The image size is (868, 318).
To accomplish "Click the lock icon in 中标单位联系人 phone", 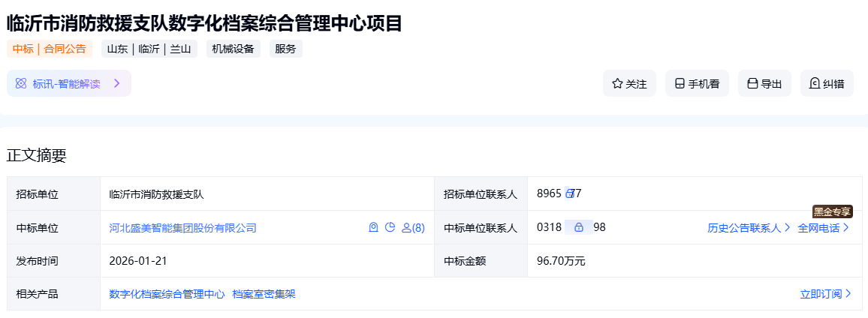I will click(578, 227).
